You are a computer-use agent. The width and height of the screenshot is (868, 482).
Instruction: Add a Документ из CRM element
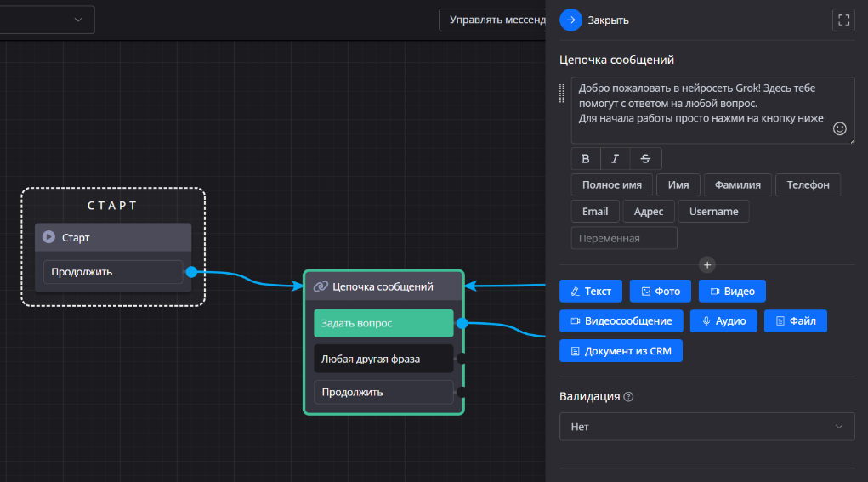click(x=621, y=351)
